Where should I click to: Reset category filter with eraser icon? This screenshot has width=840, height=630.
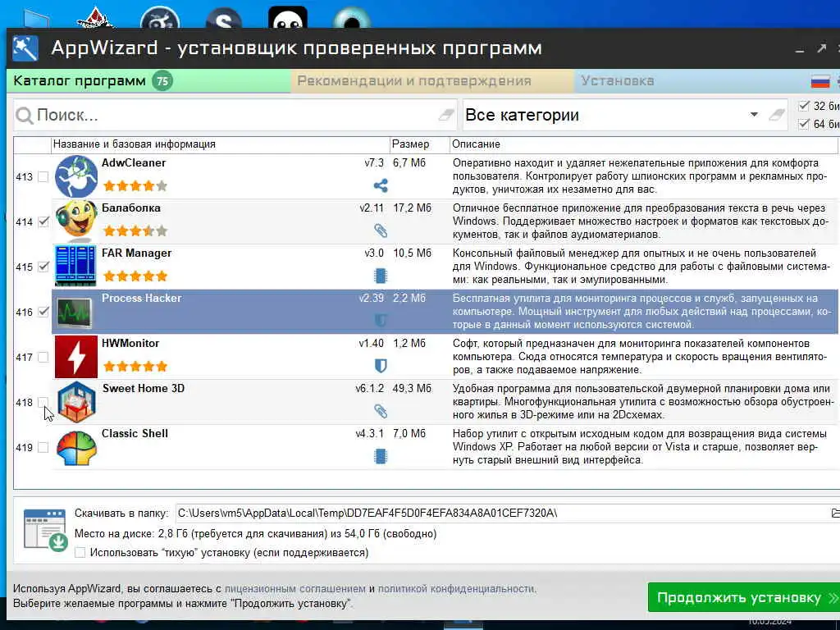tap(776, 115)
